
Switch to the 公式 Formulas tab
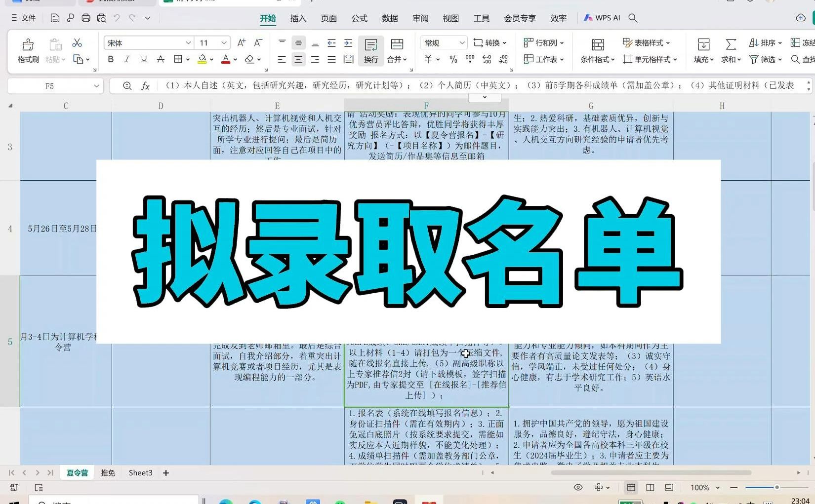[359, 18]
